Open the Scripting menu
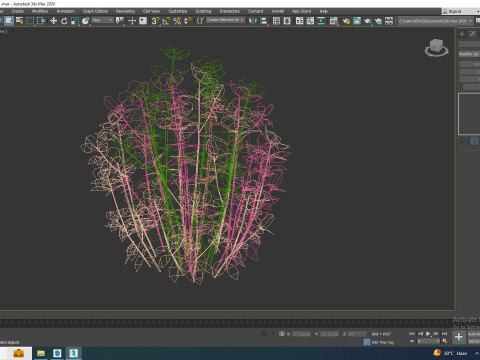The height and width of the screenshot is (360, 480). coord(203,11)
